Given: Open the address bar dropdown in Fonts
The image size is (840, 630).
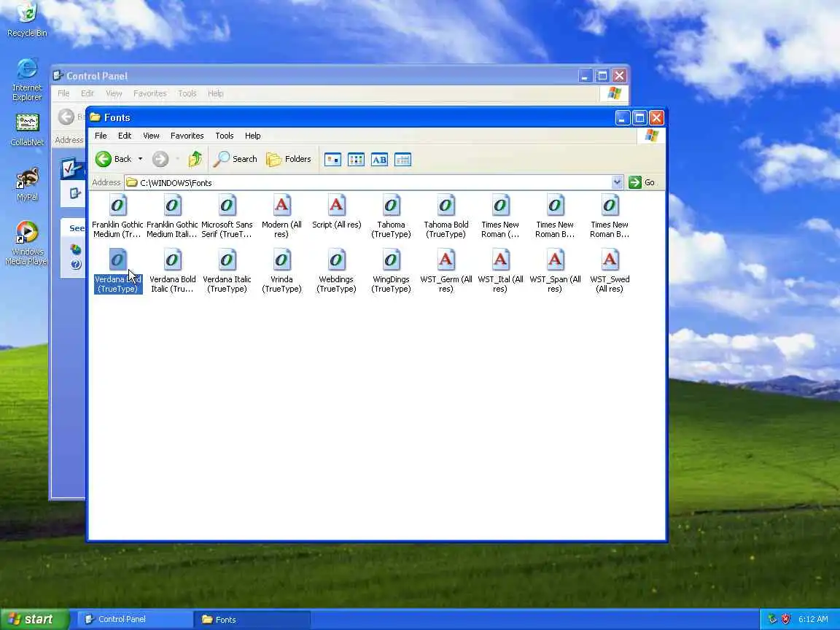Looking at the screenshot, I should click(x=617, y=183).
